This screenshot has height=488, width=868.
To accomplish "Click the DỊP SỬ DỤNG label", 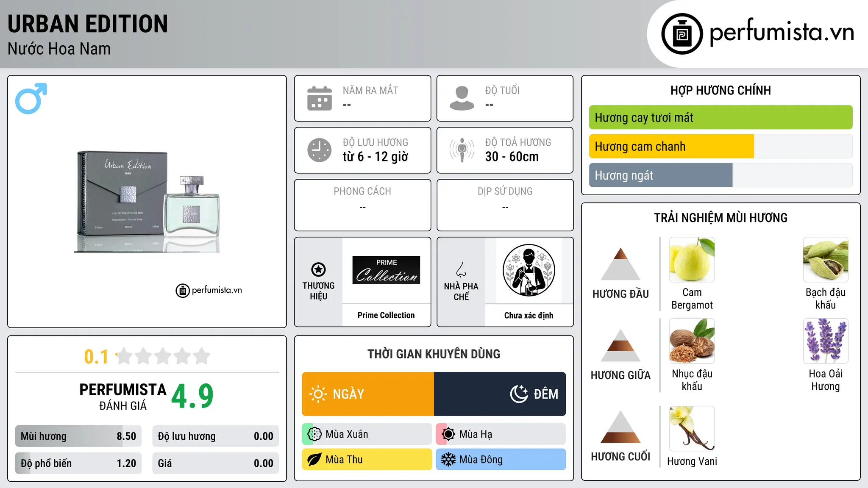I will [505, 191].
